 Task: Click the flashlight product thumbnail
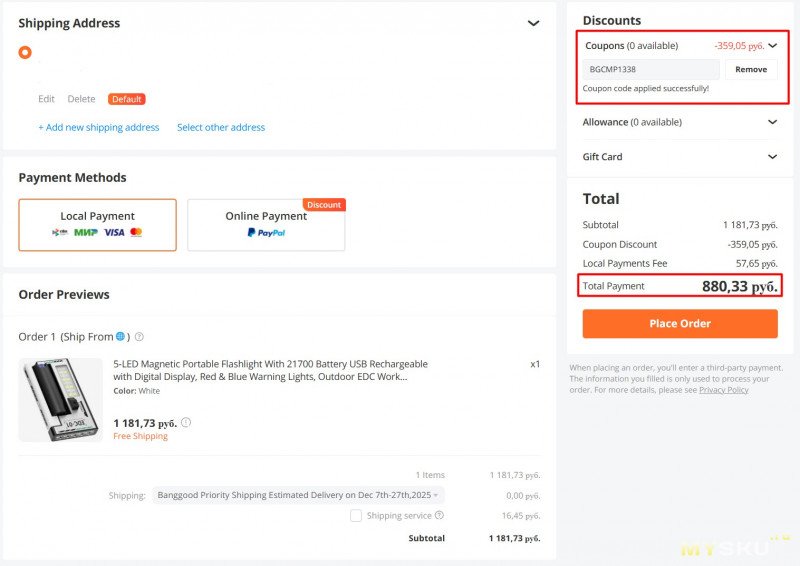tap(61, 399)
